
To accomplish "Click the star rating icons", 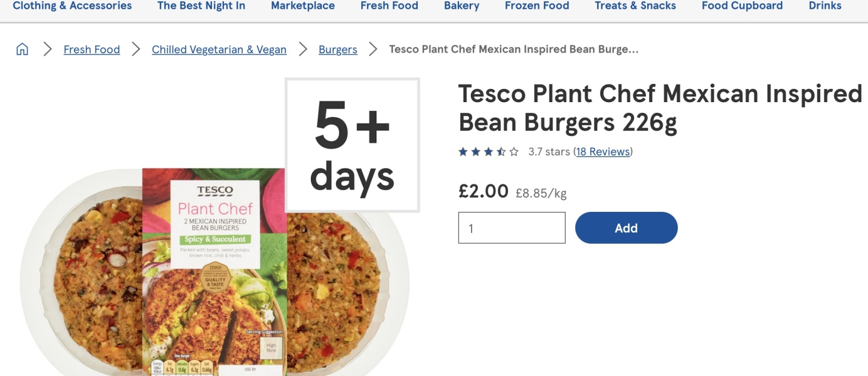I will pyautogui.click(x=489, y=152).
